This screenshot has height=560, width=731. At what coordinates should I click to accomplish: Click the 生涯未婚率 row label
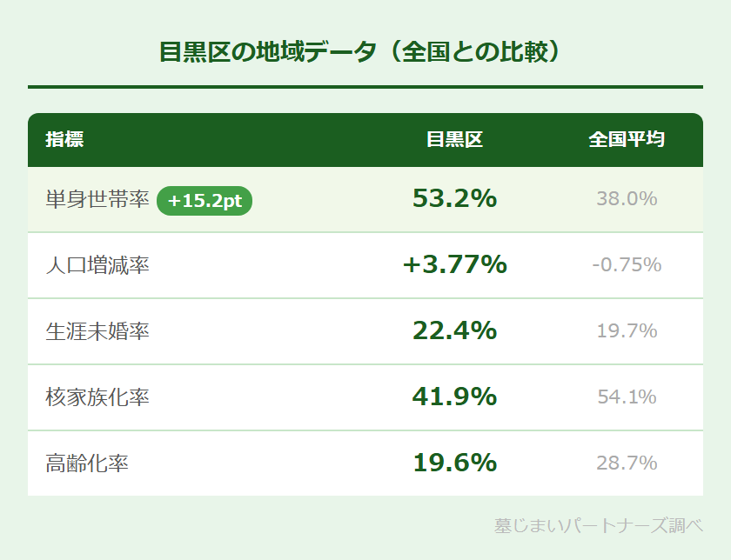click(x=97, y=331)
